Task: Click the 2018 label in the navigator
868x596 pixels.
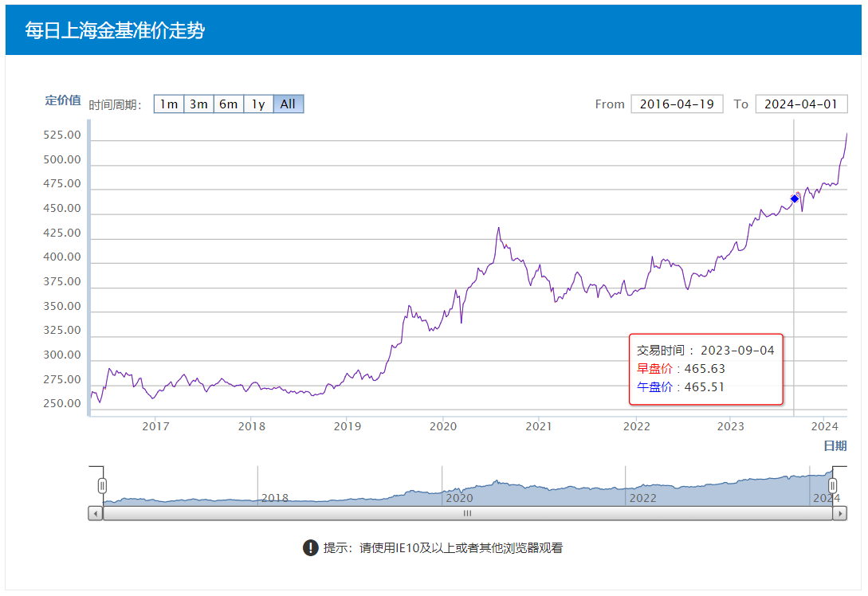Action: tap(275, 498)
